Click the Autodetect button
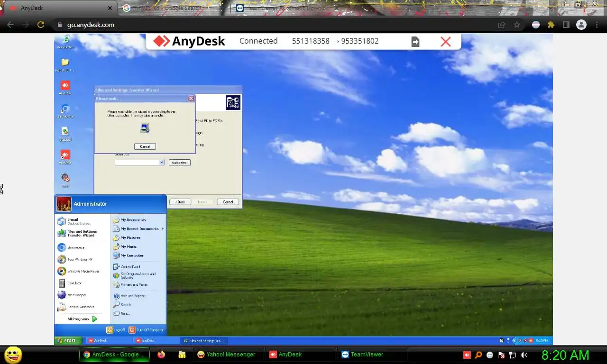 (x=180, y=163)
